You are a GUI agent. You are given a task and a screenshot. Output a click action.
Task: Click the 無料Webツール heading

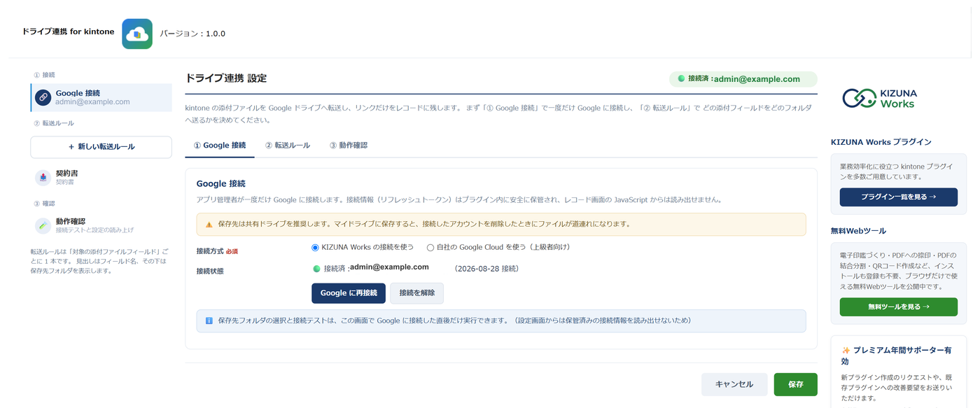858,231
